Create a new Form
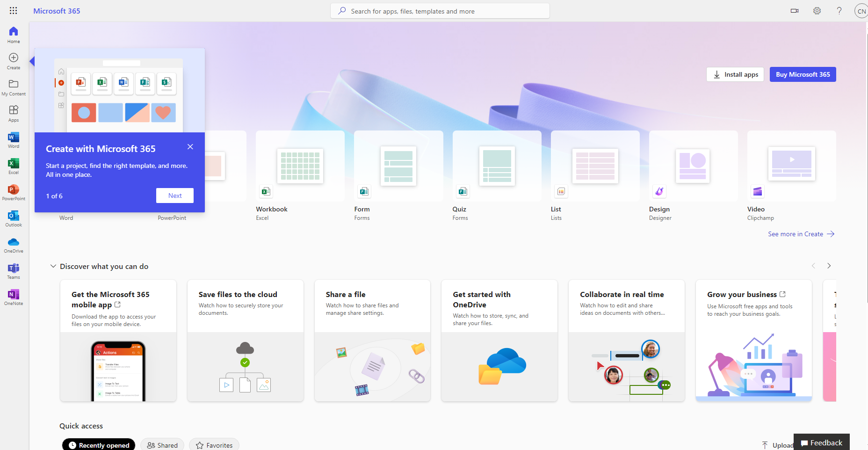The height and width of the screenshot is (450, 868). point(398,176)
